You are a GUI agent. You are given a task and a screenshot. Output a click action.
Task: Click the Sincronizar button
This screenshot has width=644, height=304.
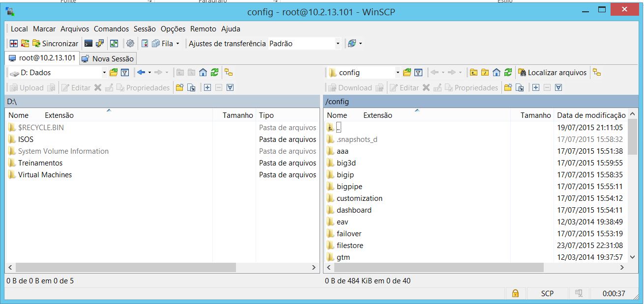click(x=55, y=44)
